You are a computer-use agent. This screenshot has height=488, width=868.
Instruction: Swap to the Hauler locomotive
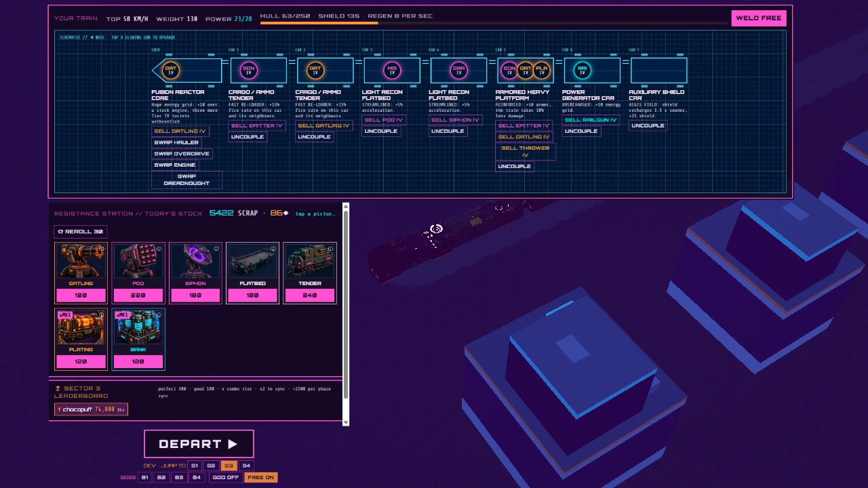[176, 142]
